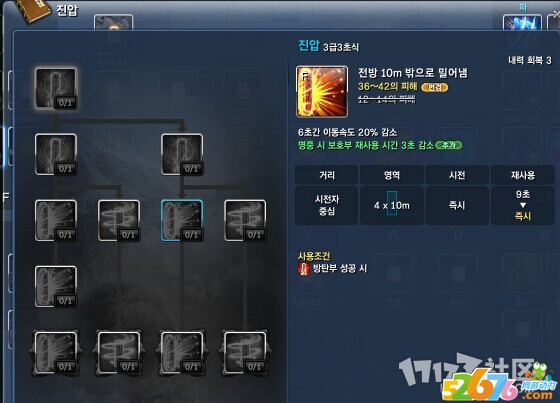Select bottom-row last ornate swirl node

pos(245,353)
